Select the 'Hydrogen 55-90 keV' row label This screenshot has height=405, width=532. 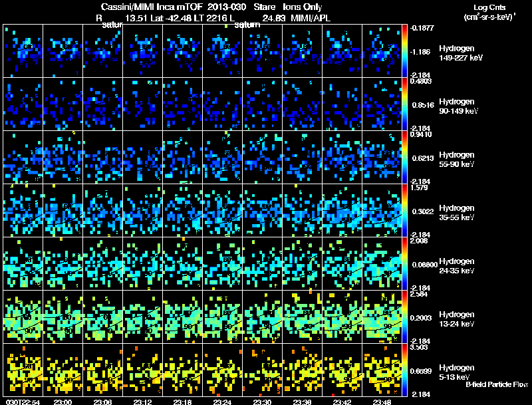[x=457, y=160]
